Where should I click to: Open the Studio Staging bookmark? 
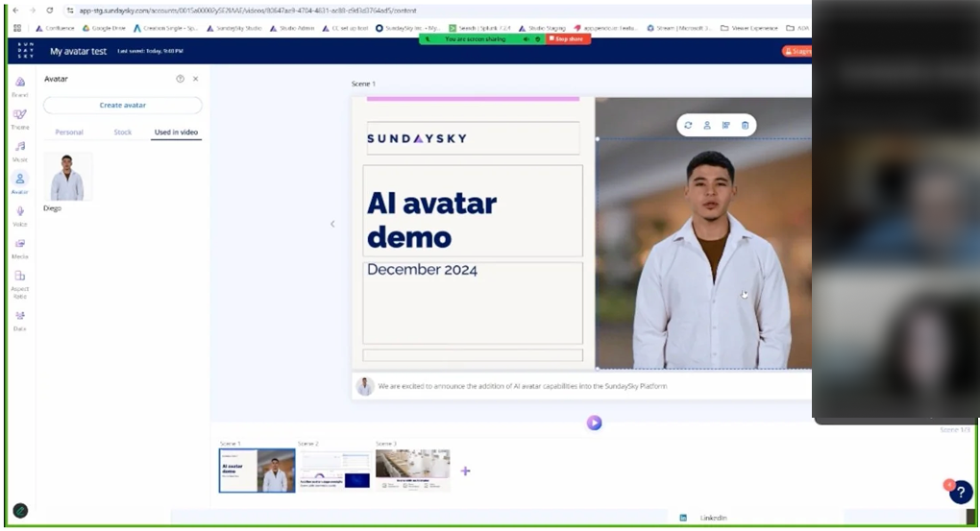(x=542, y=28)
